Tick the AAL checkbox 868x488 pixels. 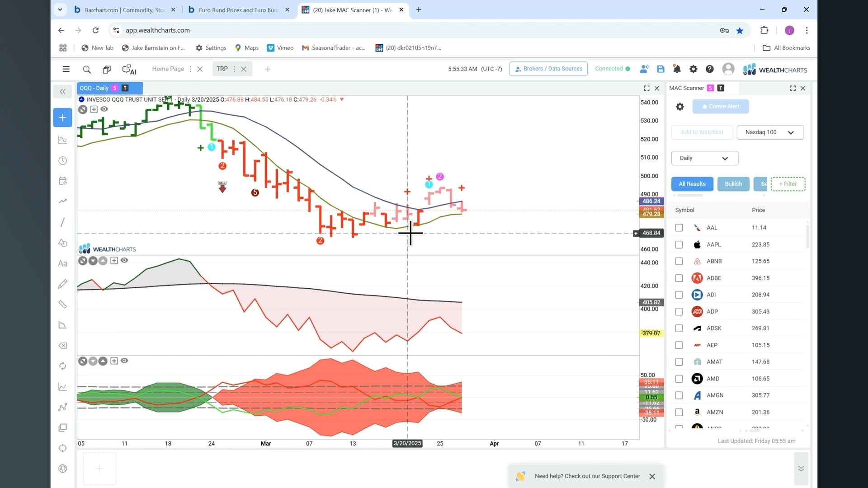(x=679, y=228)
